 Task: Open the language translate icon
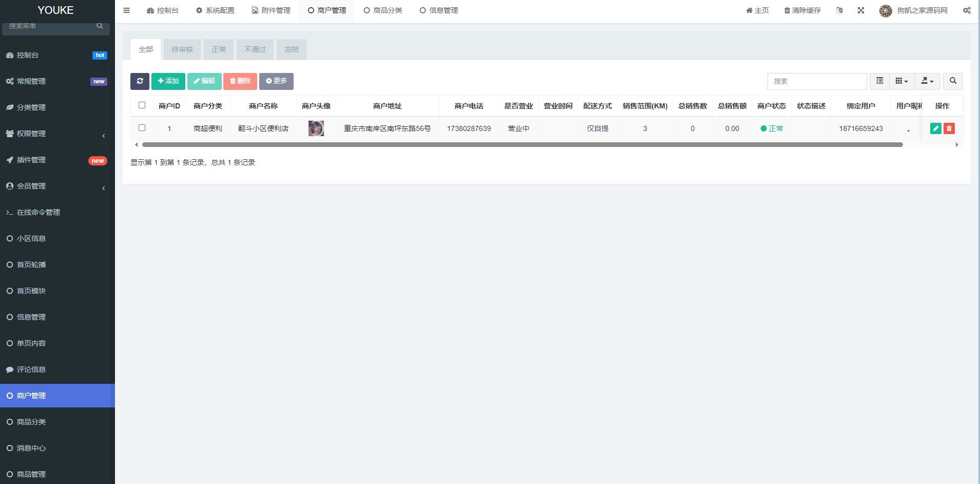(839, 10)
